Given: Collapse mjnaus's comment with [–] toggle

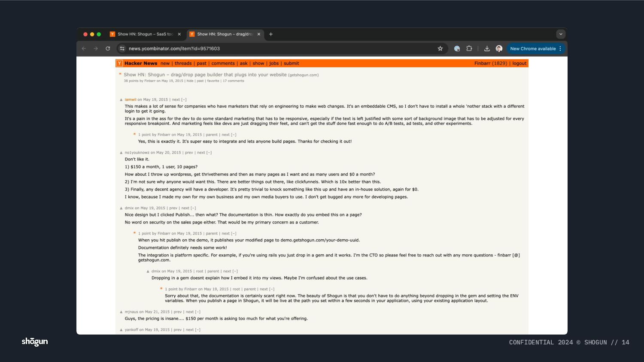Looking at the screenshot, I should pos(197,312).
